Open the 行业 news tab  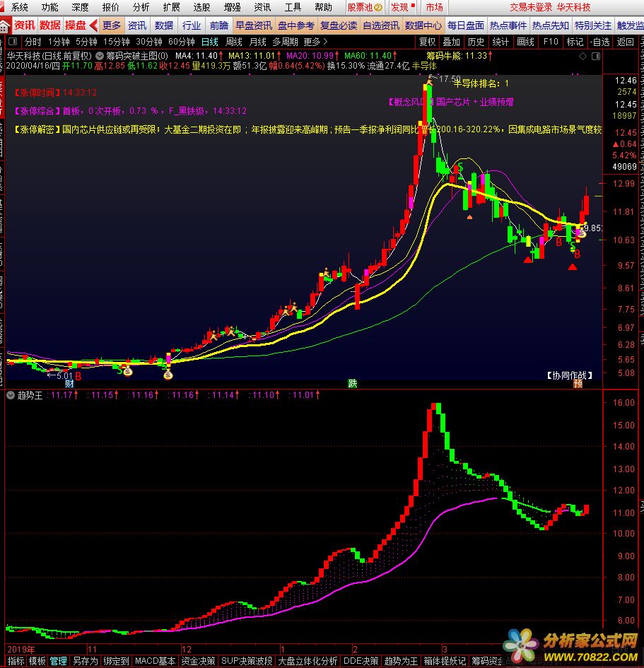pos(192,25)
